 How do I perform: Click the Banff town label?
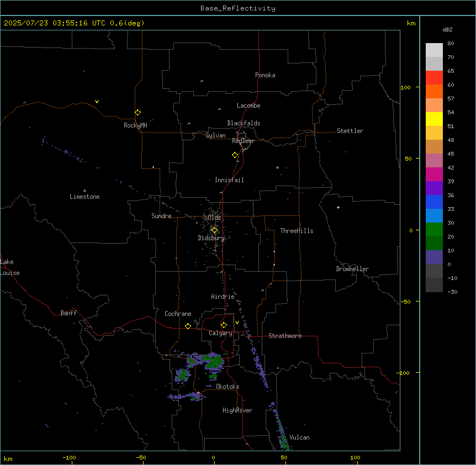pos(68,313)
